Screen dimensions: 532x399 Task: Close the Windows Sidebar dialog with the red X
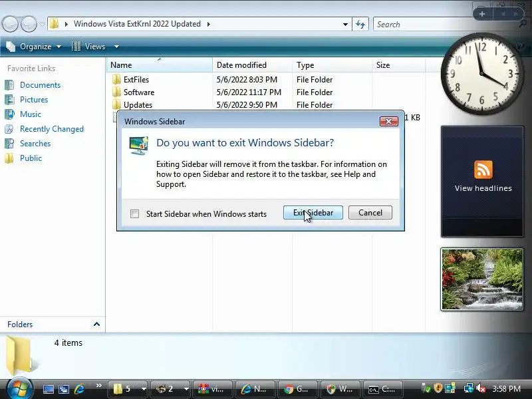click(388, 121)
